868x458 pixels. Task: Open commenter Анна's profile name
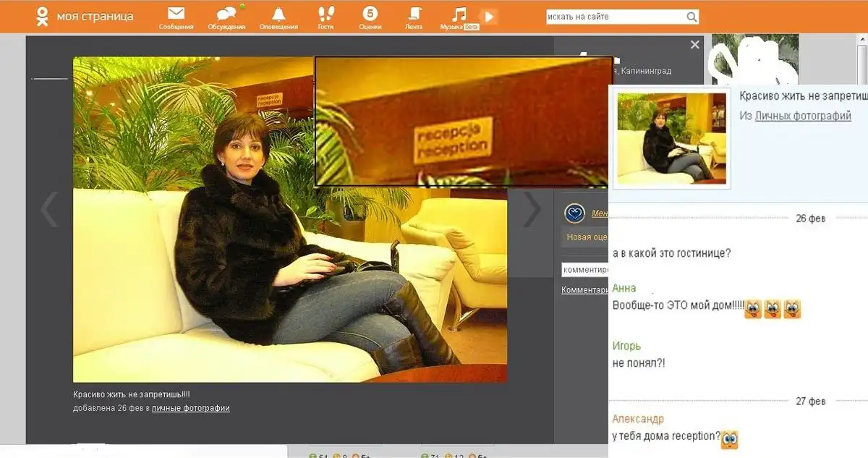[x=624, y=288]
